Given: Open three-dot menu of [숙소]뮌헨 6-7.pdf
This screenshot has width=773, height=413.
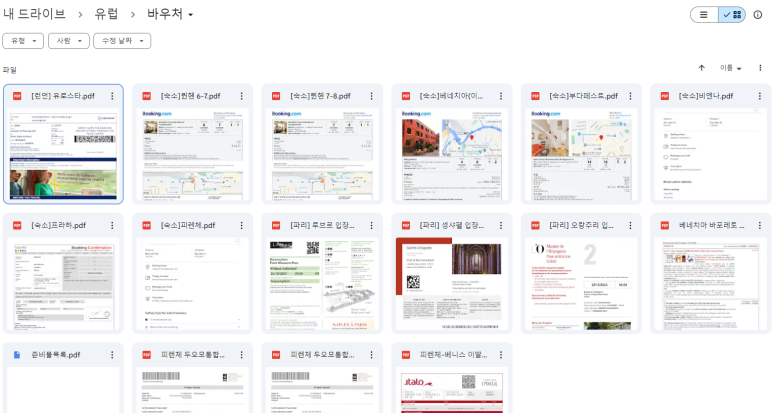Looking at the screenshot, I should pos(242,96).
